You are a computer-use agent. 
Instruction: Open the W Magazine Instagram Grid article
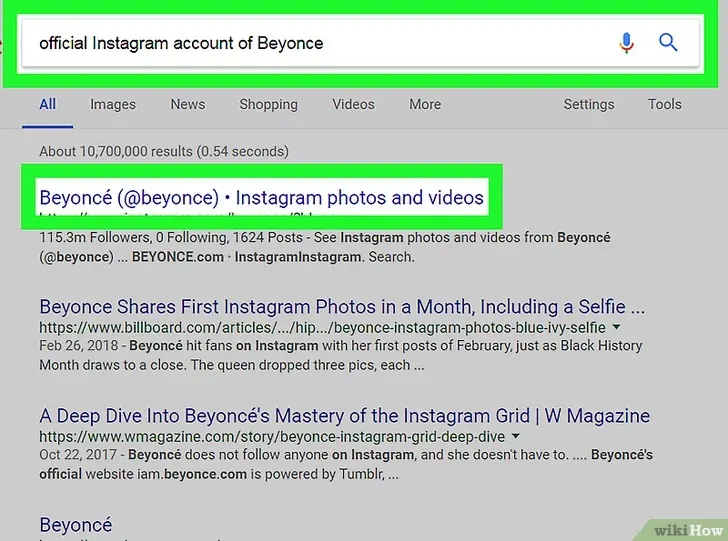[344, 415]
